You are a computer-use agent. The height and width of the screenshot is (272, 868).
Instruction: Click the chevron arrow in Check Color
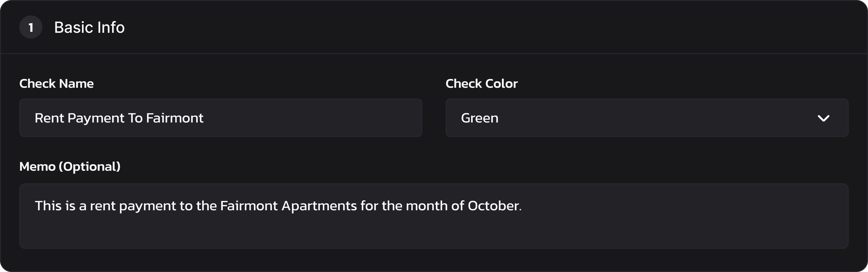(823, 118)
